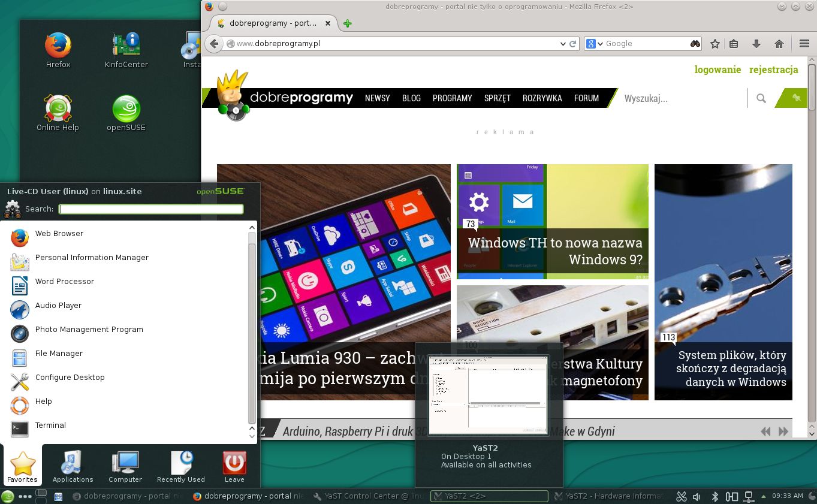This screenshot has height=504, width=817.
Task: Select the Favorites tab in launcher
Action: point(23,467)
